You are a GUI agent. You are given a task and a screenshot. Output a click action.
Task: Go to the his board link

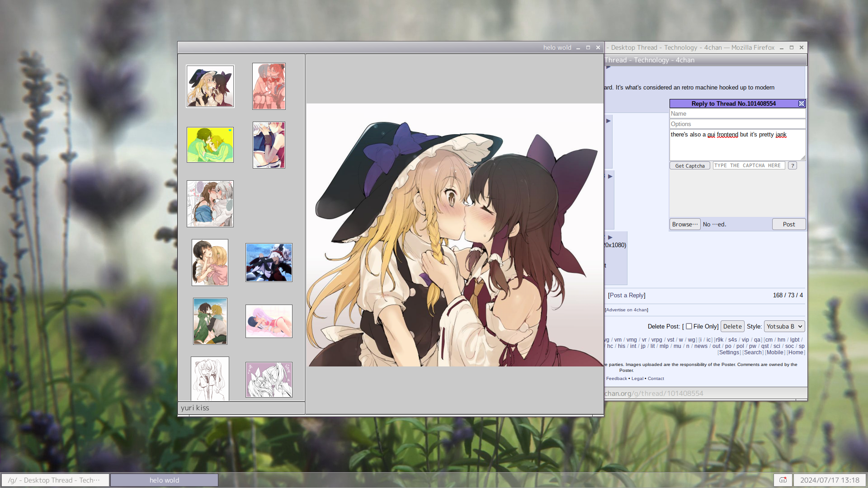622,346
